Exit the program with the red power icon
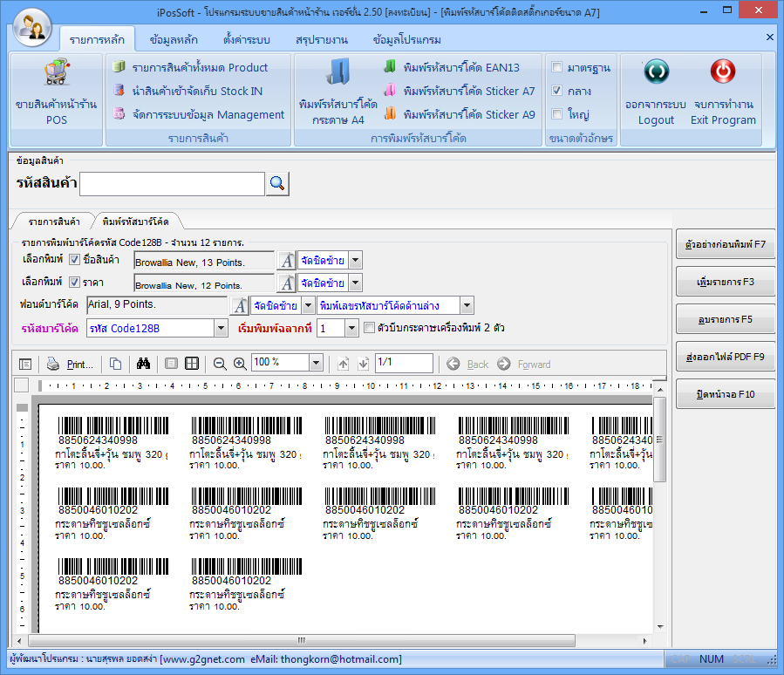 [723, 92]
